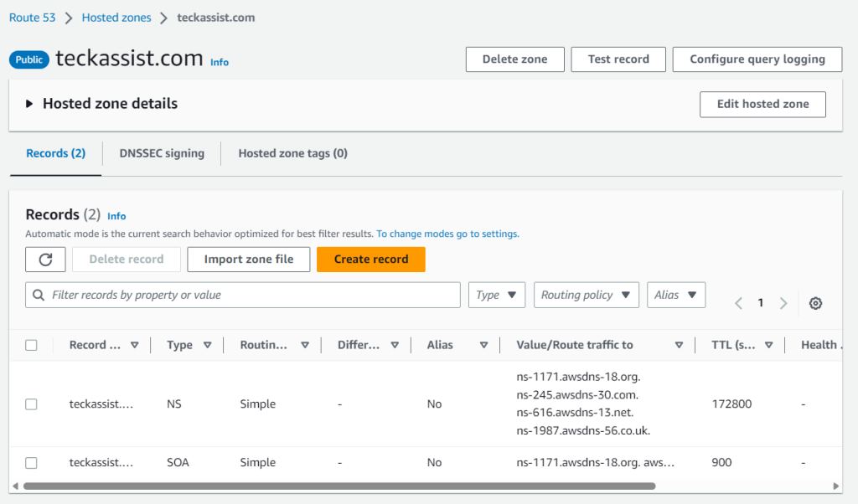Open table preferences gear icon
Screen dimensions: 858x504
[815, 303]
